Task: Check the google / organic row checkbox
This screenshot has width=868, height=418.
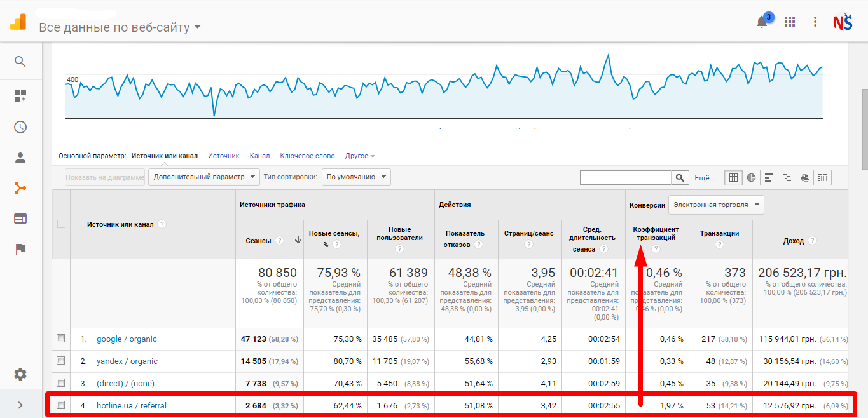Action: 60,339
